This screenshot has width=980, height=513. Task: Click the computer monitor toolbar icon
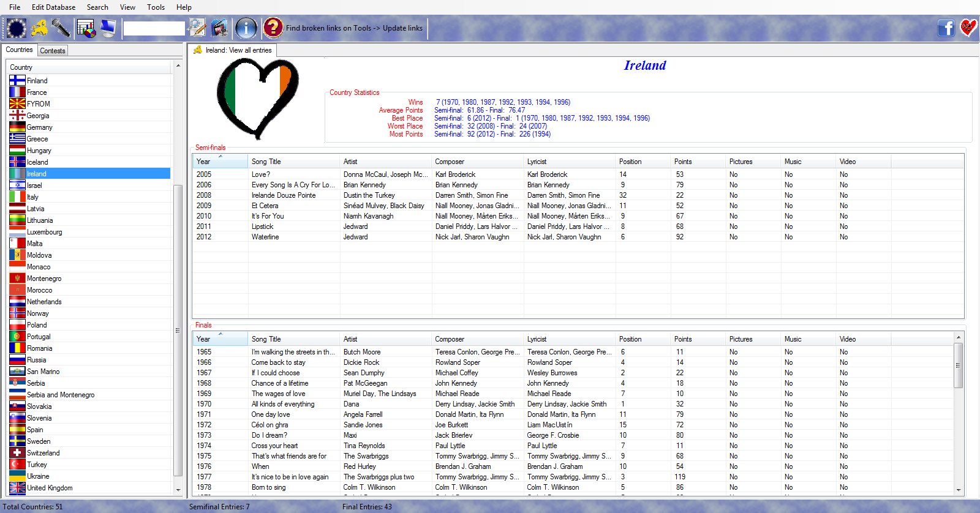click(x=108, y=28)
